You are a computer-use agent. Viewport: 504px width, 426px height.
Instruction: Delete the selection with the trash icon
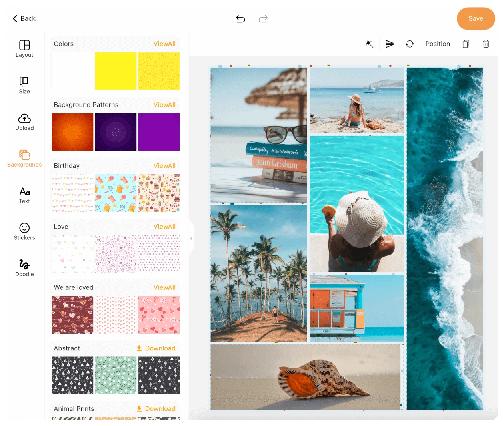pyautogui.click(x=486, y=44)
